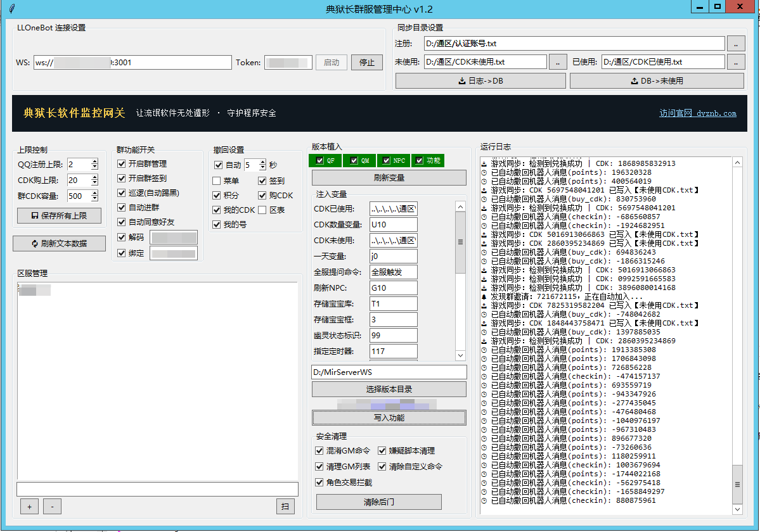Click the 运行日志 scrollbar thumb

[x=737, y=484]
